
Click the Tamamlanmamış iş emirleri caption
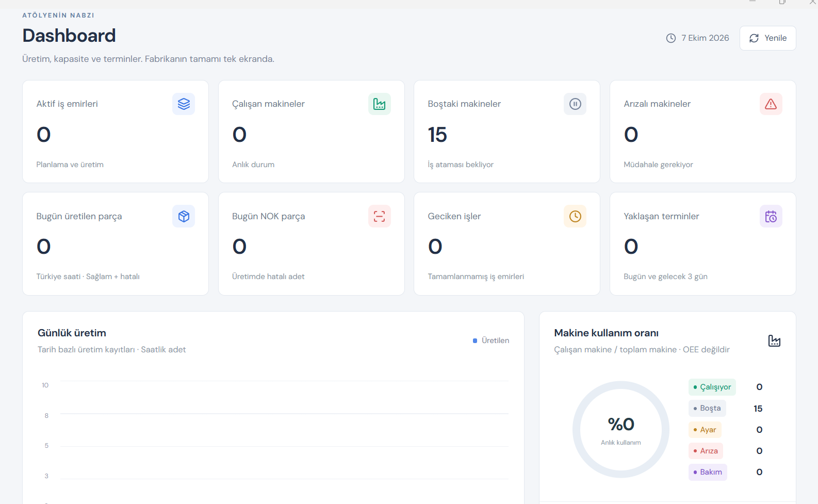tap(476, 277)
